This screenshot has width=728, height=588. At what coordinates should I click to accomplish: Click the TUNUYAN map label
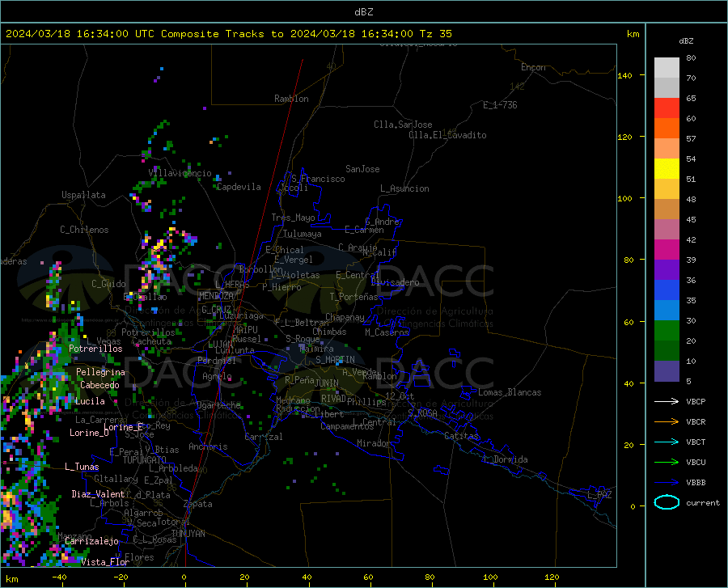point(188,534)
